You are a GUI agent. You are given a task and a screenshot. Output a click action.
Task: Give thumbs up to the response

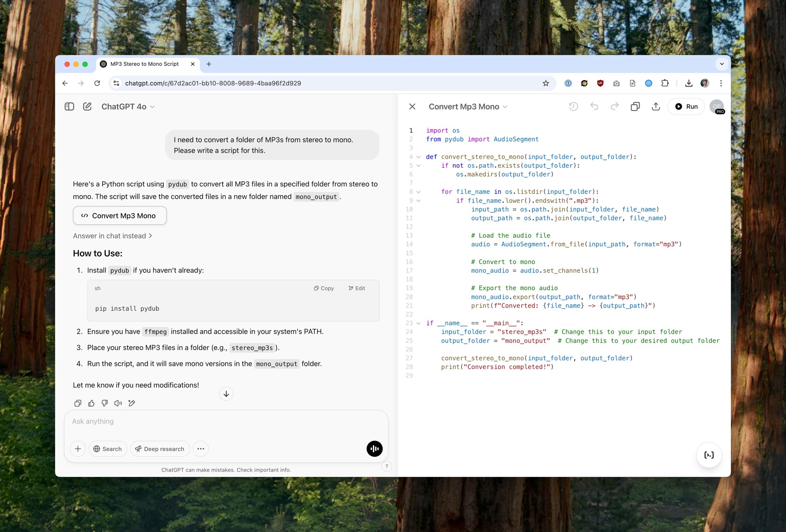91,403
